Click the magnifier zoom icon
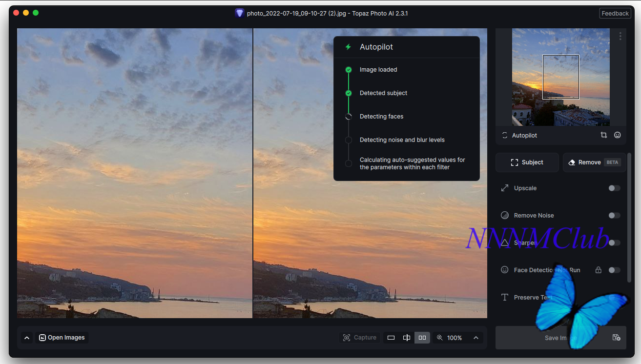 tap(440, 338)
